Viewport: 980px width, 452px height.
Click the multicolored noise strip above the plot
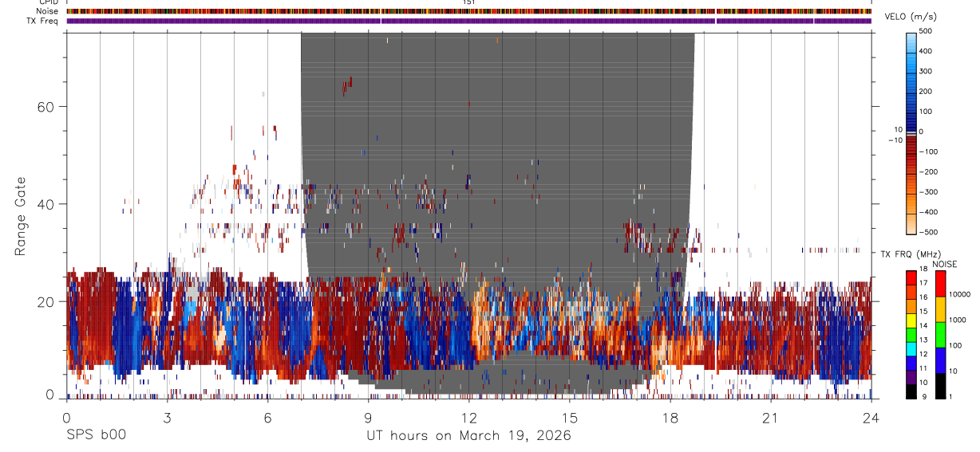pyautogui.click(x=469, y=11)
